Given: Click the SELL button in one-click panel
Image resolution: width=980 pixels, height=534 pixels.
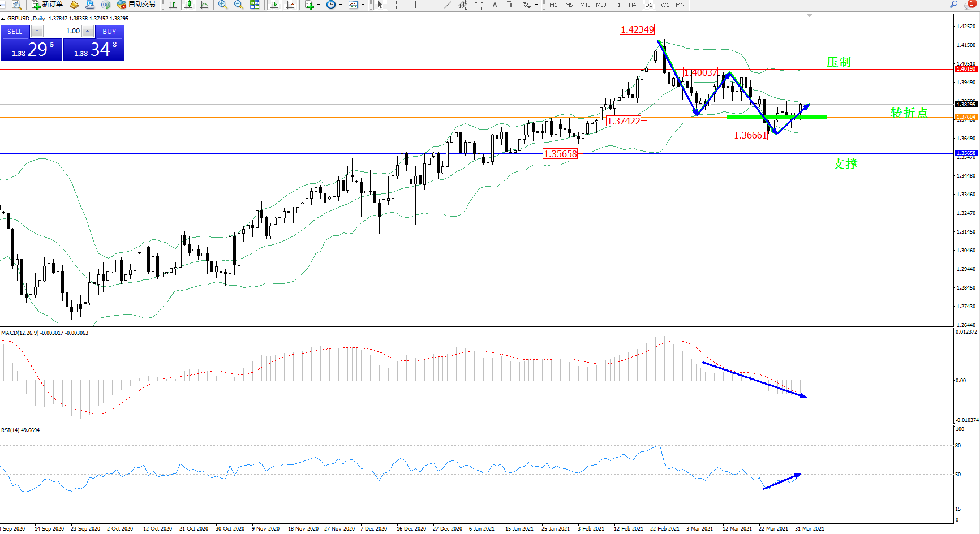Looking at the screenshot, I should 15,32.
